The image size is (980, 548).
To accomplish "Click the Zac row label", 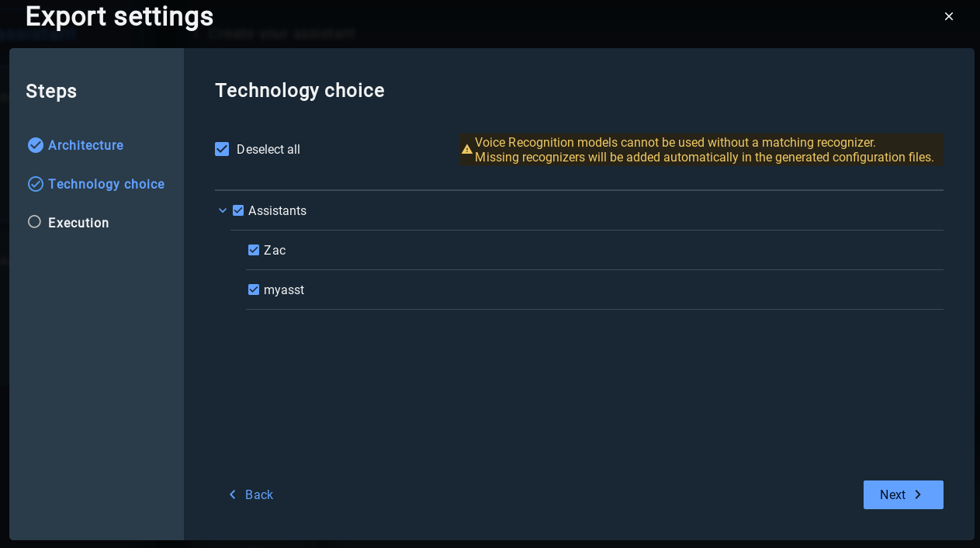I will pyautogui.click(x=275, y=250).
